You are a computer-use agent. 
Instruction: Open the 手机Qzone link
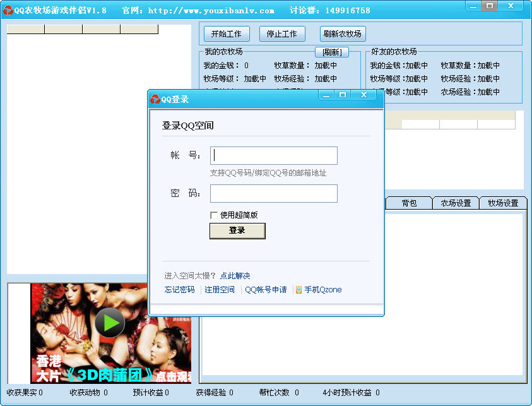pyautogui.click(x=323, y=290)
